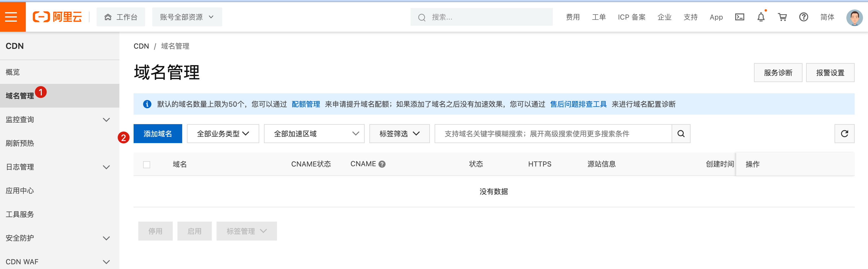
Task: Select 刷新预热 in the sidebar
Action: 20,143
